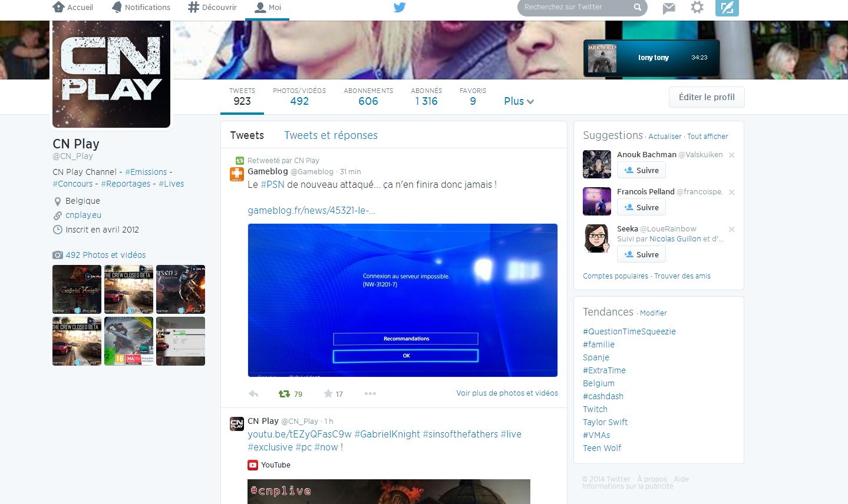Click Modifier next to Tendances
848x504 pixels.
654,313
